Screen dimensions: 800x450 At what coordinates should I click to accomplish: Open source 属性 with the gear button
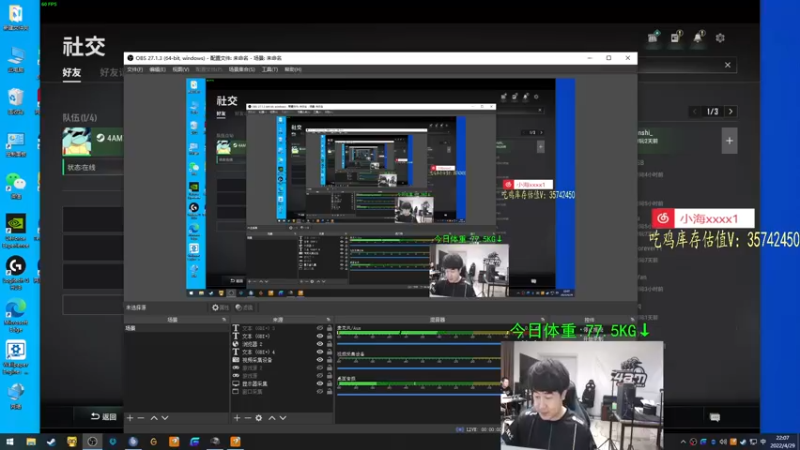point(220,308)
